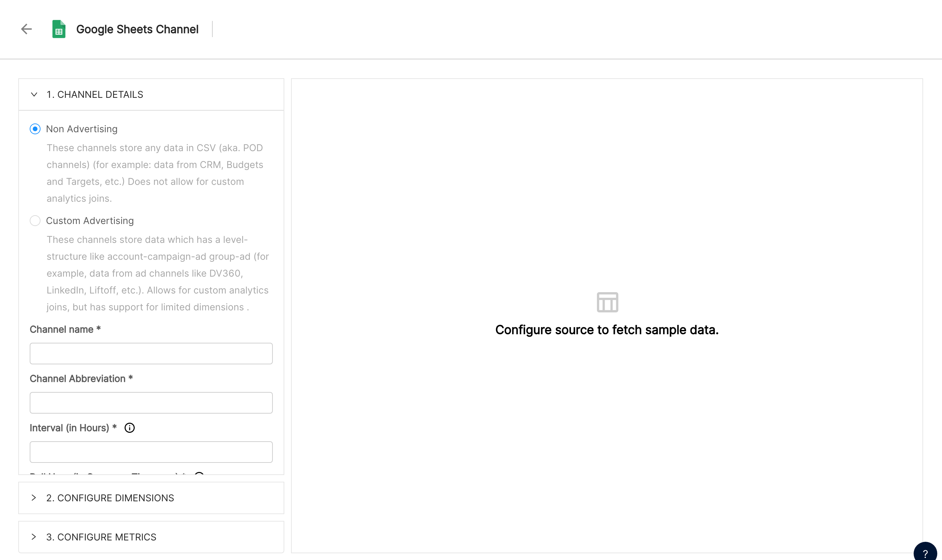Click the Channel Abbreviation label
The height and width of the screenshot is (560, 942).
pyautogui.click(x=81, y=379)
